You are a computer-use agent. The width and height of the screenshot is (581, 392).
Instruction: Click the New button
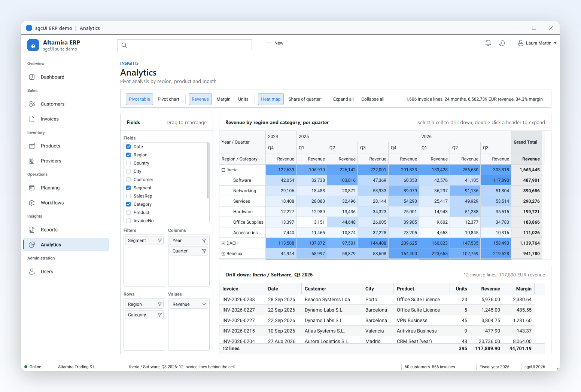point(275,43)
